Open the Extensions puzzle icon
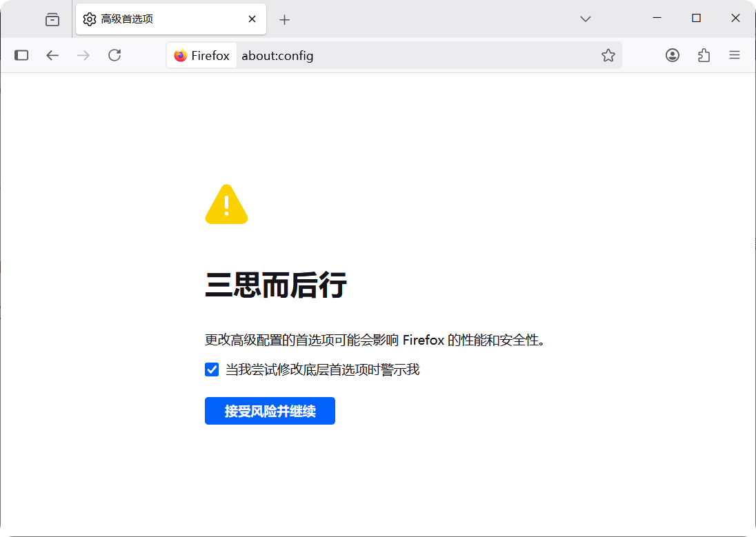This screenshot has width=756, height=537. point(704,55)
